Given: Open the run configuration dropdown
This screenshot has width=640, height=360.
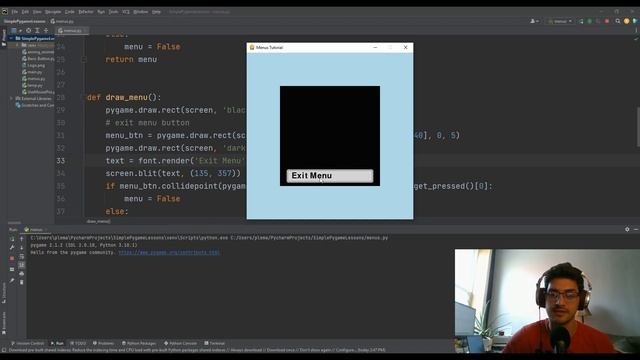Looking at the screenshot, I should [x=560, y=21].
